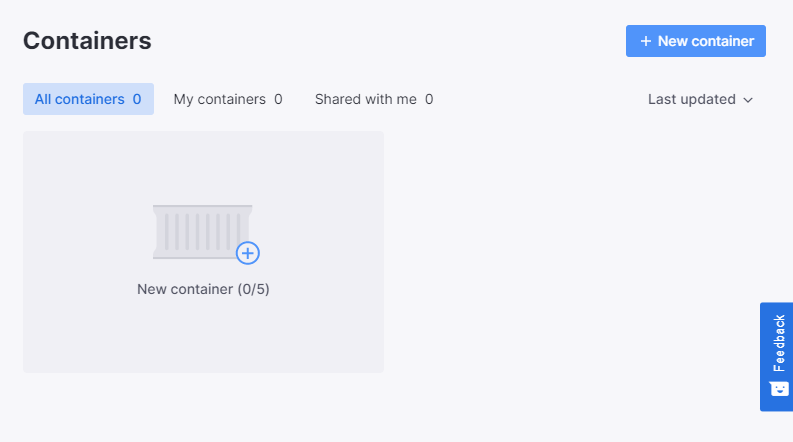
Task: Click the New container button text
Action: [706, 41]
